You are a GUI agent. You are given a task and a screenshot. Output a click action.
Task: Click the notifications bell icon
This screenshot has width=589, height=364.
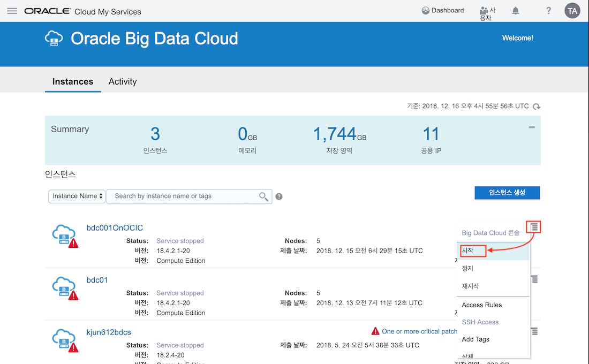[516, 11]
